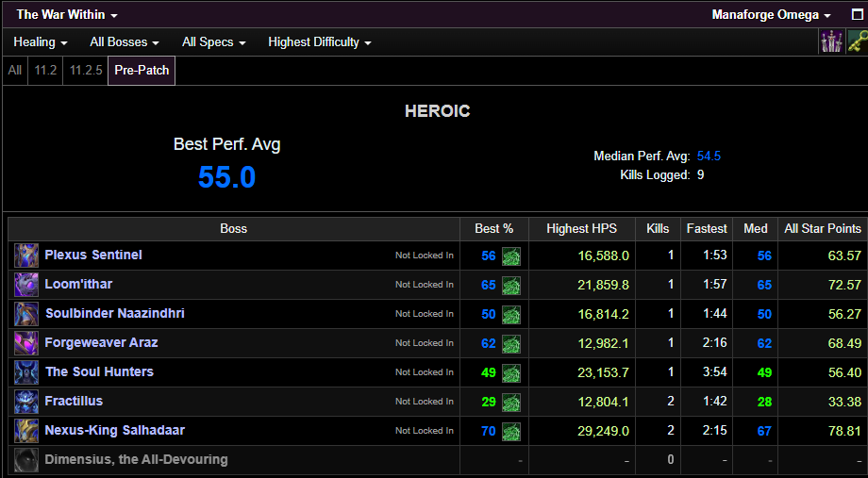The image size is (868, 478).
Task: Open the Dimensius, the All-Devouring link
Action: tap(136, 460)
